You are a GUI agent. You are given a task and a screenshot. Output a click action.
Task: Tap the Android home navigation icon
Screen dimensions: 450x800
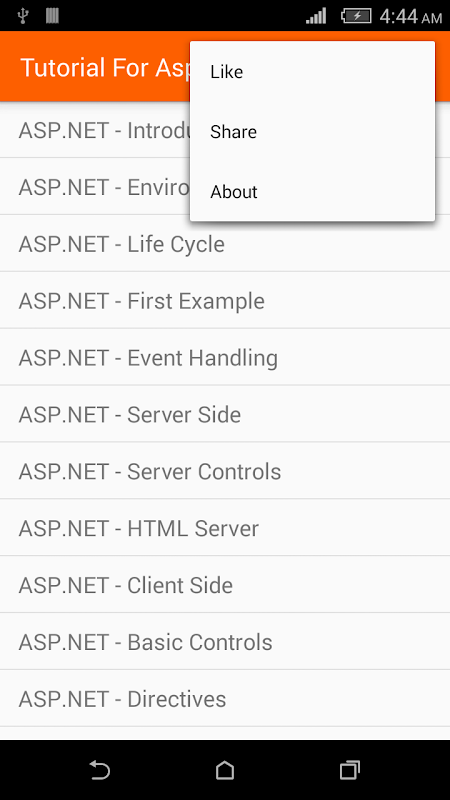tap(224, 770)
